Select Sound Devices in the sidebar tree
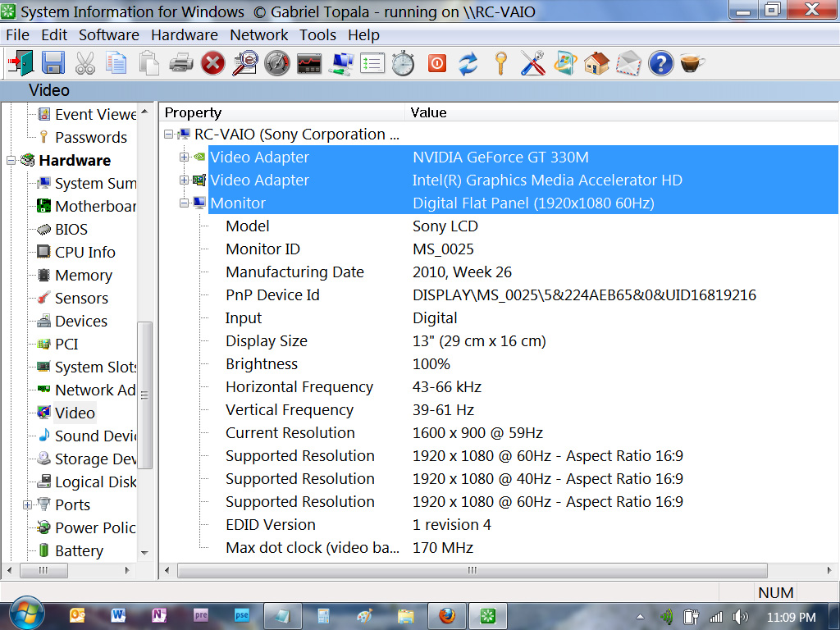This screenshot has height=630, width=840. pyautogui.click(x=96, y=436)
